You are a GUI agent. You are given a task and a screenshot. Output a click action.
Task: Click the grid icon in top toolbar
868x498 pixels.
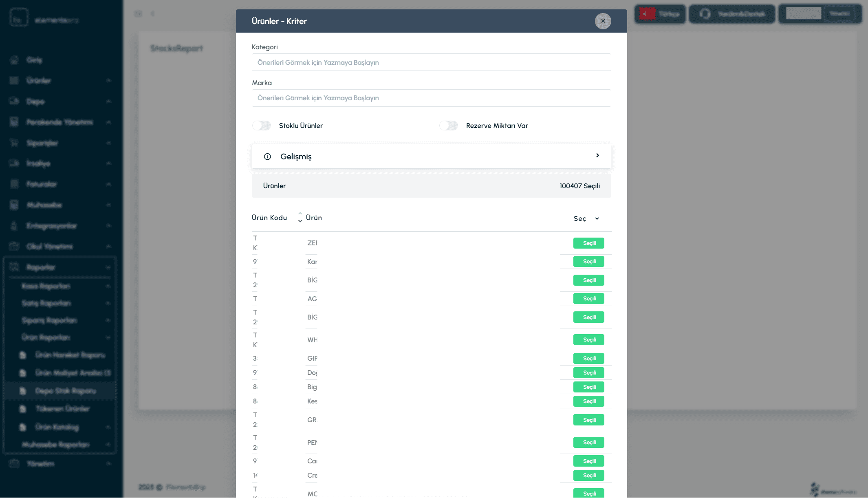138,14
